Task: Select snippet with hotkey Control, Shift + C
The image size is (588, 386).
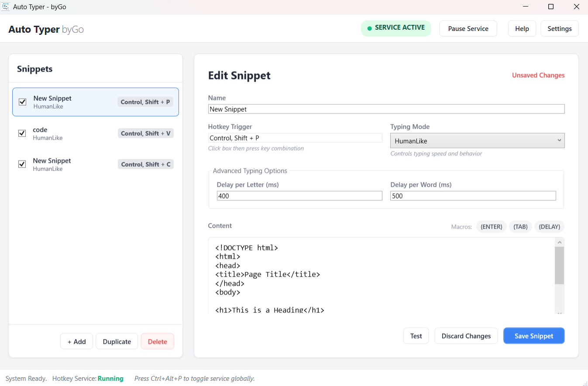Action: pos(96,164)
